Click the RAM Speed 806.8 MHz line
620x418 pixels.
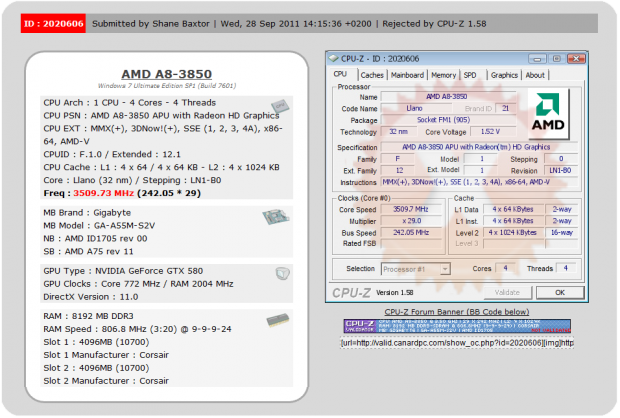tap(137, 329)
